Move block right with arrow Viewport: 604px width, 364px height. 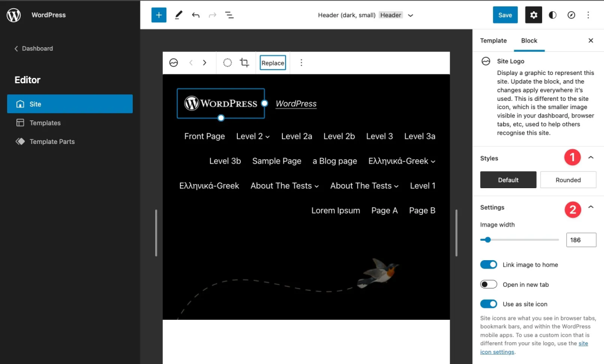point(205,63)
